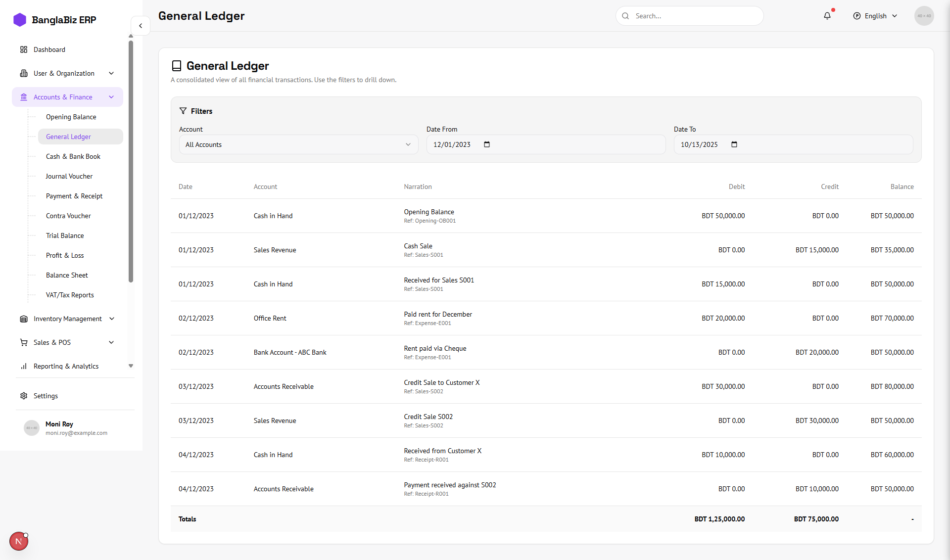This screenshot has height=560, width=950.
Task: Open Trial Balance from the sidebar
Action: pyautogui.click(x=65, y=235)
